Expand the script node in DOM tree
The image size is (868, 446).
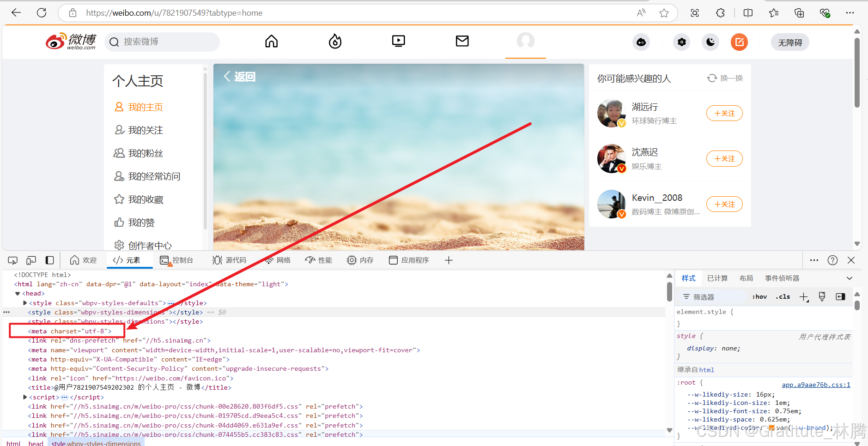[25, 397]
